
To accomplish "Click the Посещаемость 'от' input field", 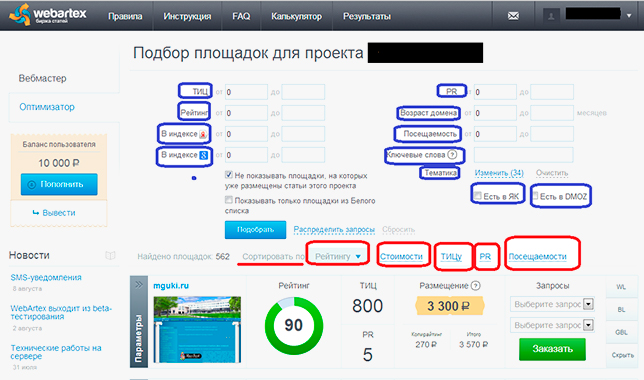I will tap(495, 134).
